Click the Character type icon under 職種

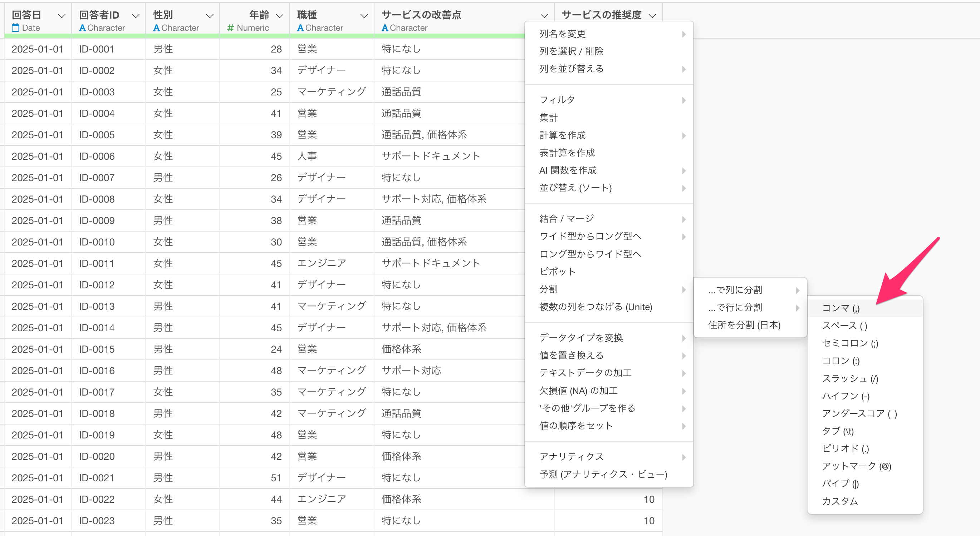(300, 28)
